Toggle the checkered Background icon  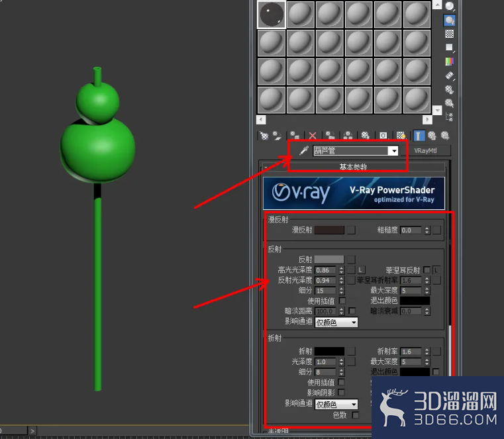[449, 34]
